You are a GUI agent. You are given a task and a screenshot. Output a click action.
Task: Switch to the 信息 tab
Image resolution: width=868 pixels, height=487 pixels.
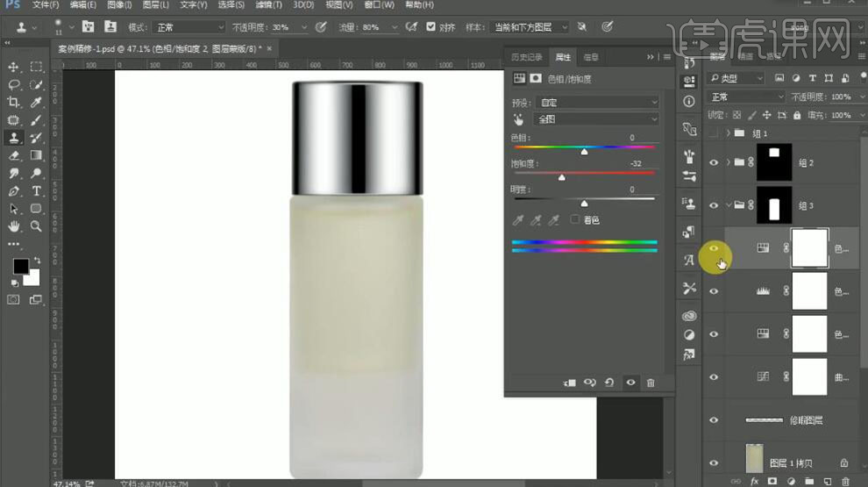point(591,57)
